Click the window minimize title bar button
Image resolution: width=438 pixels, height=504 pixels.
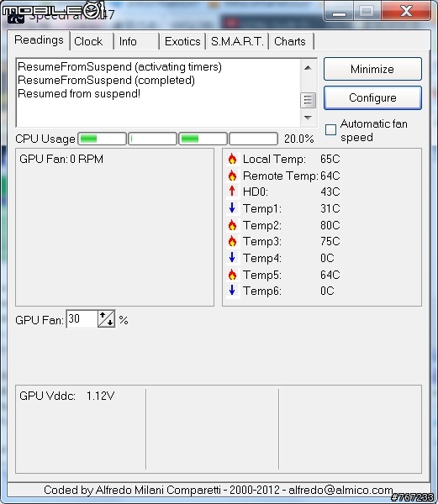tap(339, 11)
